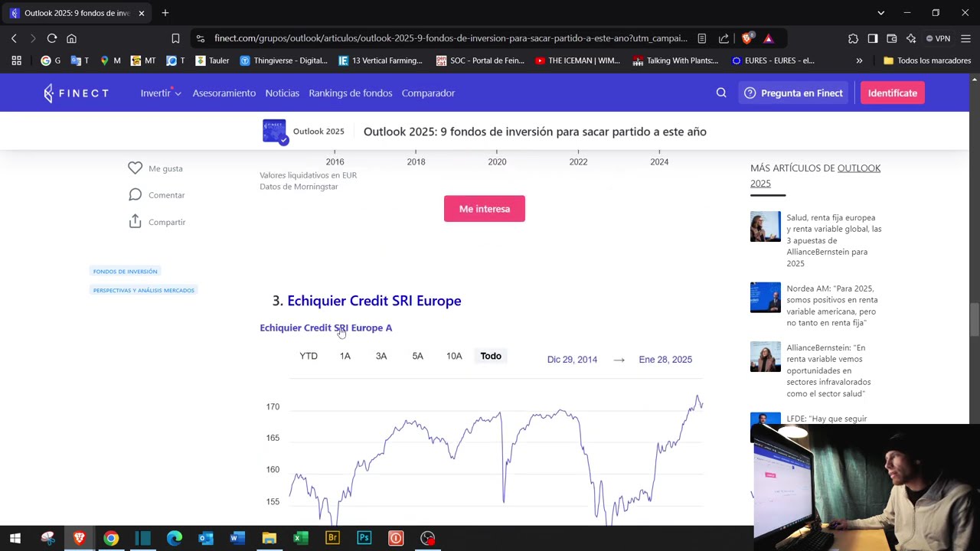Open the Windows Start menu
Screen dimensions: 980x551
[15, 538]
